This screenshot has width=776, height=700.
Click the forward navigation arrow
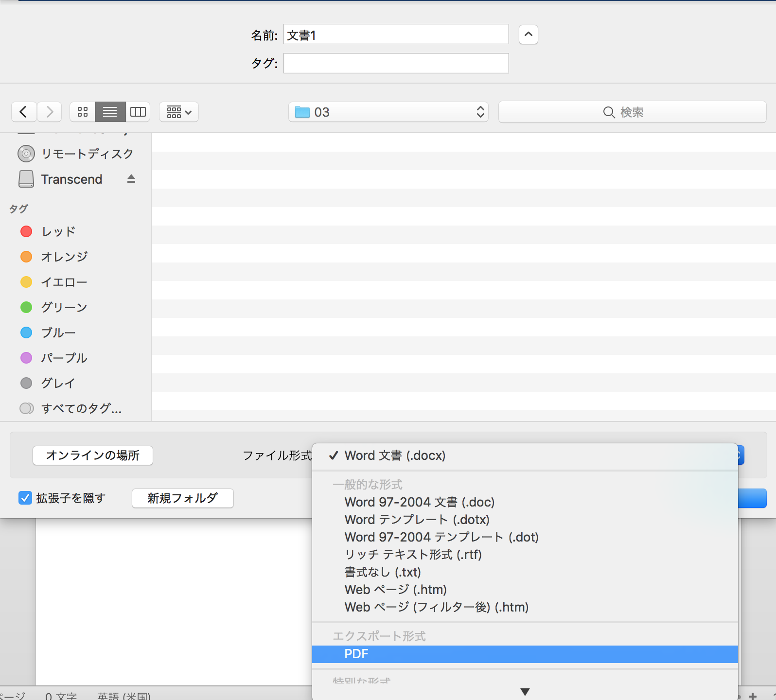click(x=50, y=112)
